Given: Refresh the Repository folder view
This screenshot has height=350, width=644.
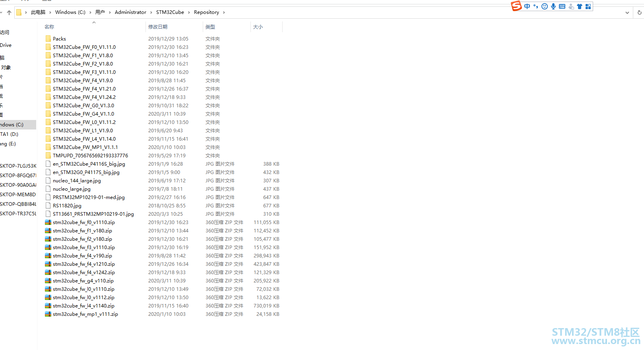Looking at the screenshot, I should (x=639, y=12).
